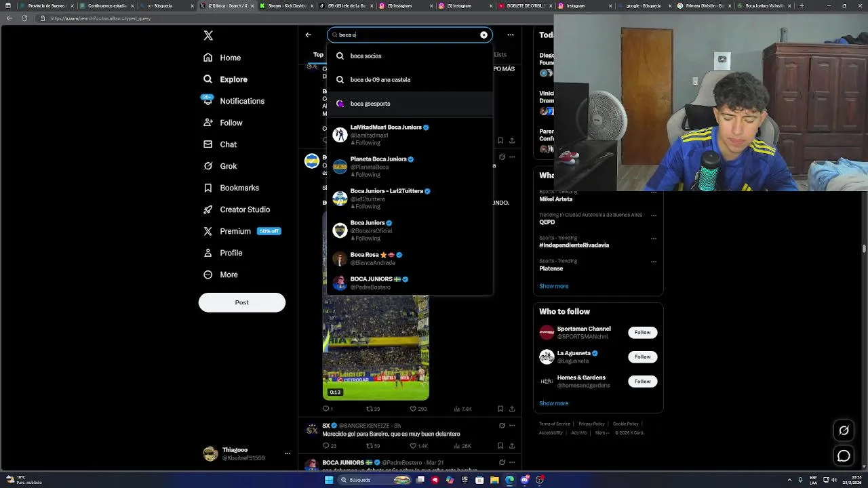Image resolution: width=868 pixels, height=488 pixels.
Task: Open Premium 50% off entry
Action: coord(242,231)
